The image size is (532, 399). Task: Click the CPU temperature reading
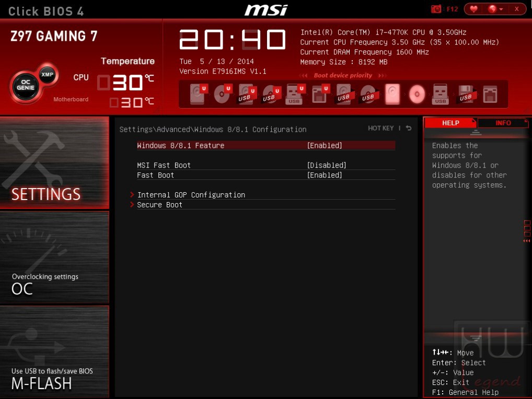coord(125,83)
